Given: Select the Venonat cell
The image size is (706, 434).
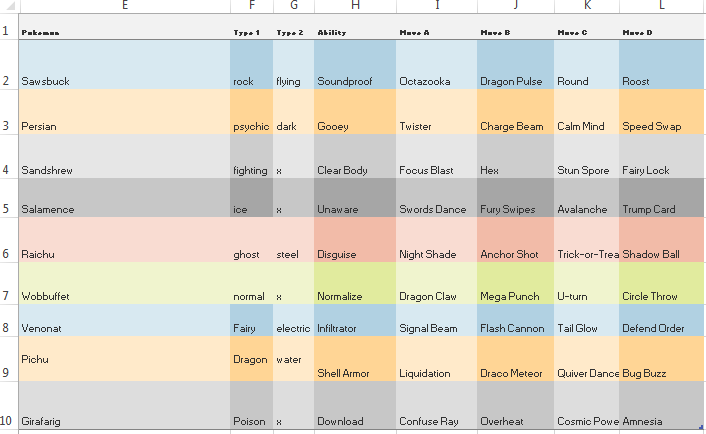Looking at the screenshot, I should coord(125,320).
